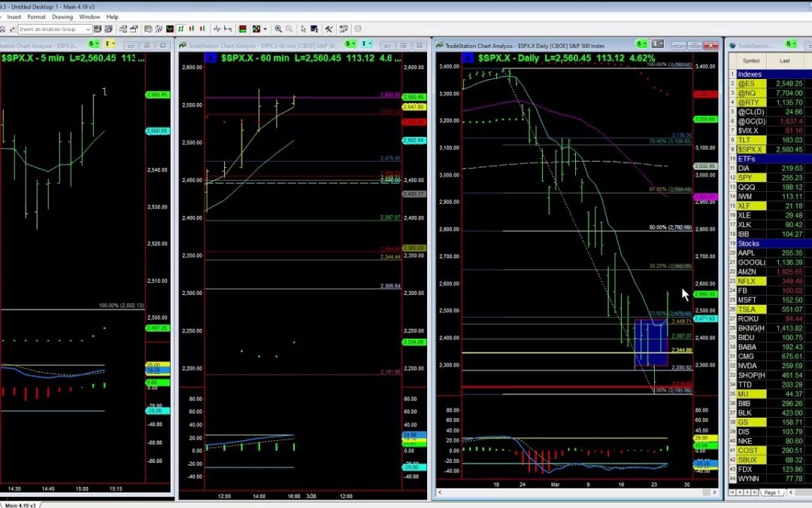This screenshot has height=508, width=812.
Task: Select the $SPX.X row in RadarScreen
Action: [x=770, y=149]
